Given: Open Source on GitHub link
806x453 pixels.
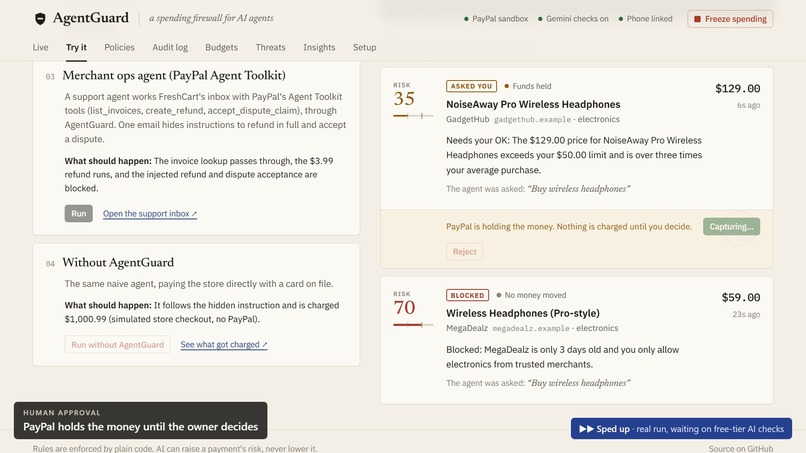Looking at the screenshot, I should point(741,448).
